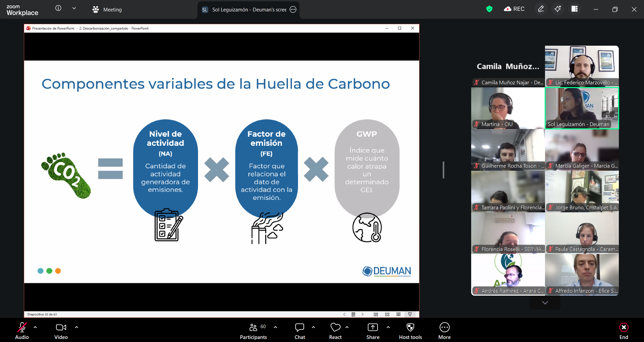
Task: Open shared screen options ellipsis
Action: 293,10
